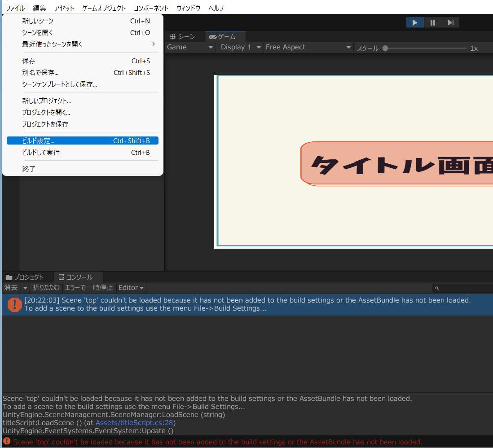Choose プロジェクトを開く... menu entry
This screenshot has height=448, width=493.
(82, 113)
